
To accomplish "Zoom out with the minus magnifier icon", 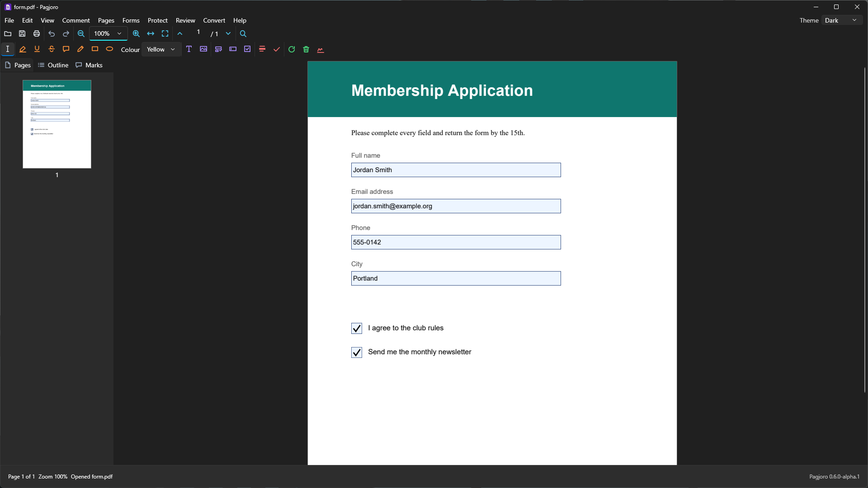I will click(81, 34).
